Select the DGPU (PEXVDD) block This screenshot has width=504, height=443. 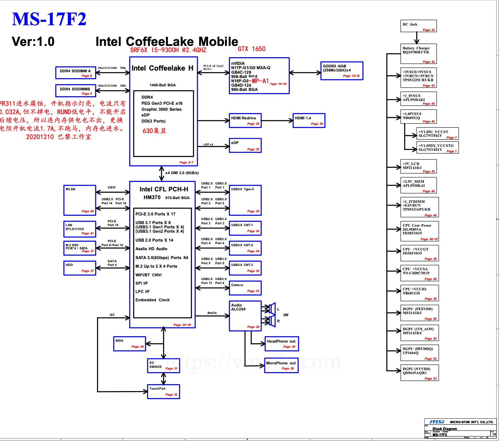420,313
